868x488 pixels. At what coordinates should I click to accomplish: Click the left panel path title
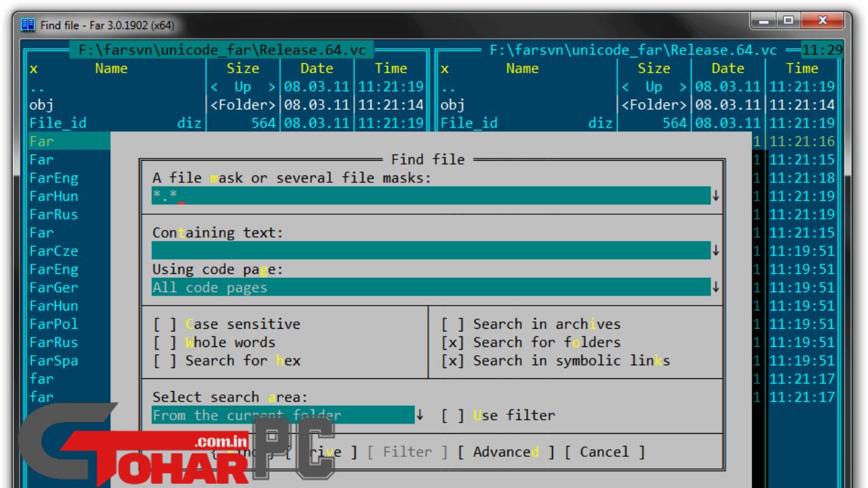(222, 50)
